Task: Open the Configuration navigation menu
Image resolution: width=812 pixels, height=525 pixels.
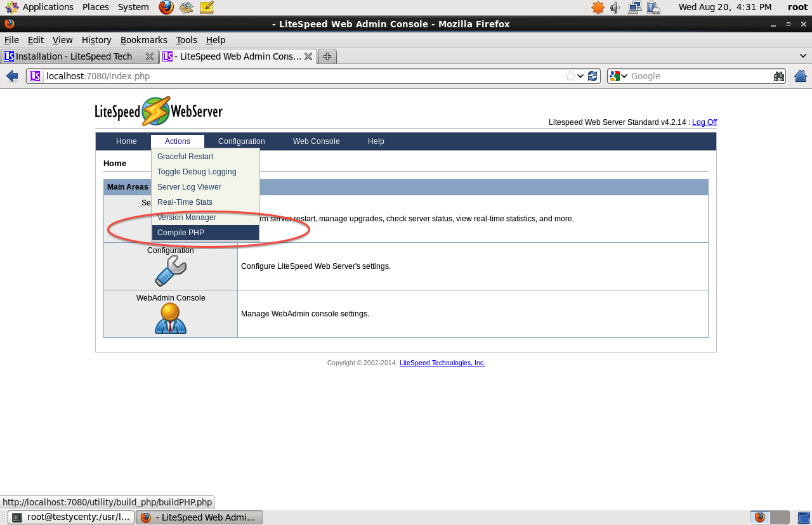Action: 242,141
